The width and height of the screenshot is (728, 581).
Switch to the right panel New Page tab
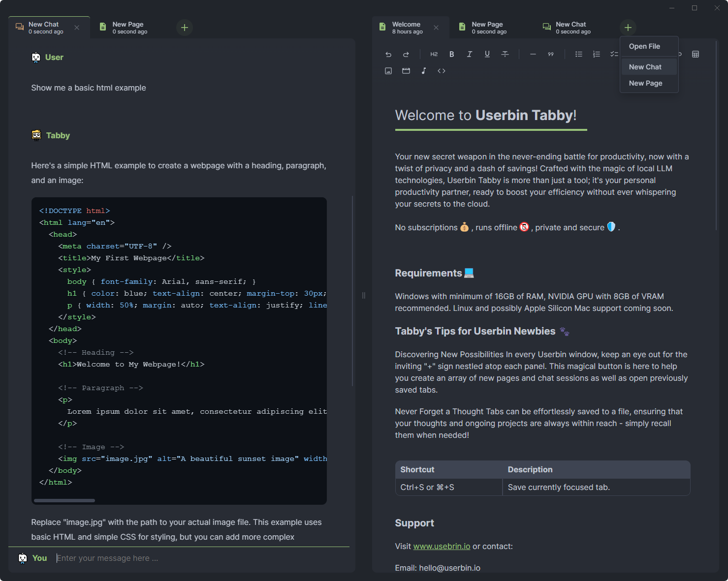tap(488, 28)
